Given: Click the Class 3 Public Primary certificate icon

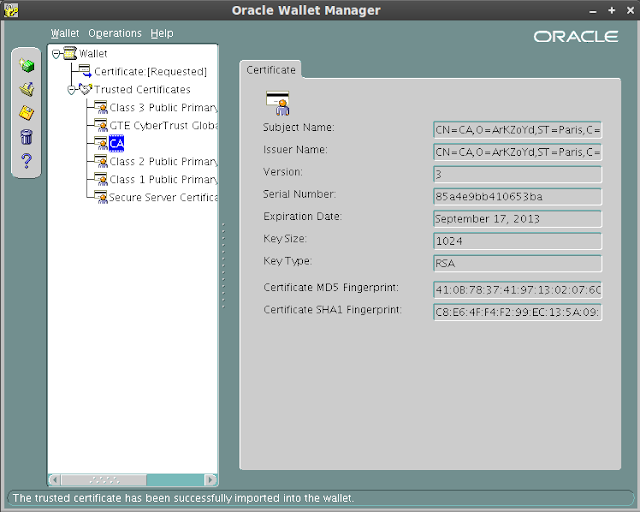Looking at the screenshot, I should (x=101, y=107).
